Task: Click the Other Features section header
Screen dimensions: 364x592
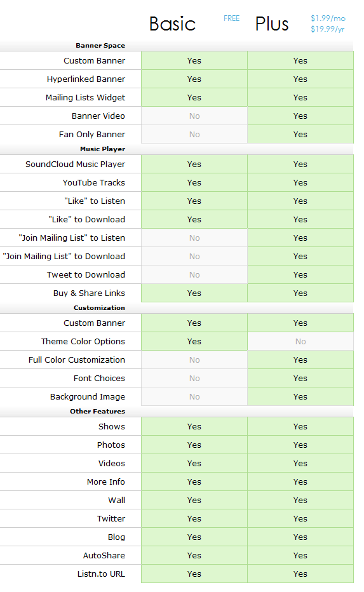Action: 97,411
